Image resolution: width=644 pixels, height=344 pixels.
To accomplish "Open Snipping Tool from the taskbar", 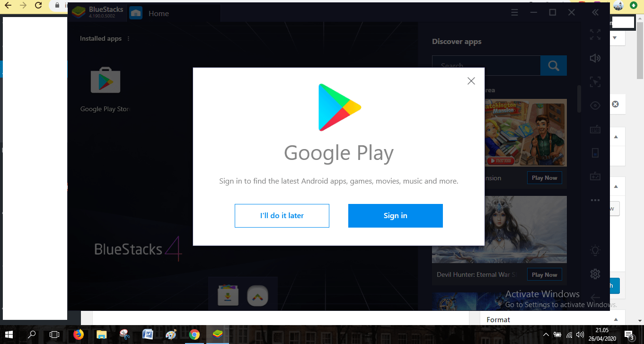I will point(124,335).
